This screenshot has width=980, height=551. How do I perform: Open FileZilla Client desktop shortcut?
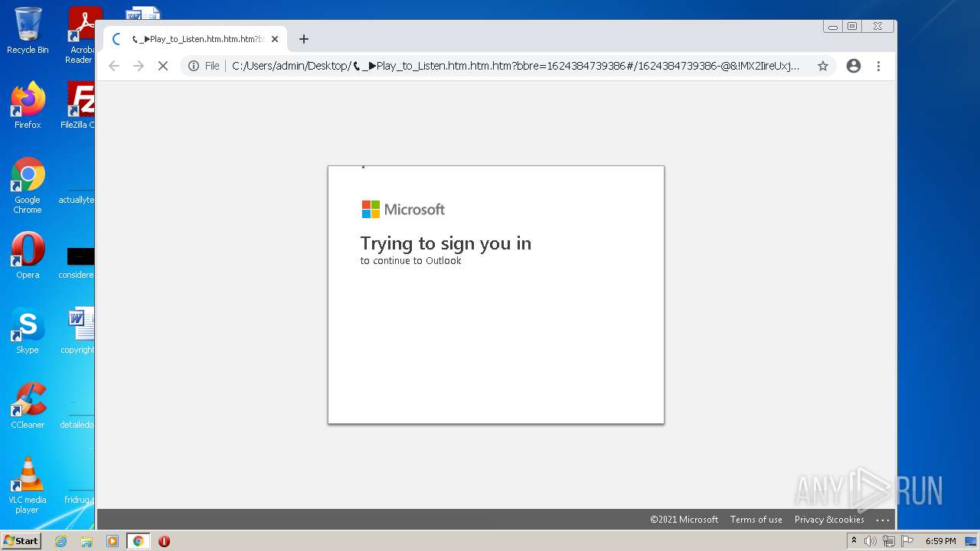77,105
